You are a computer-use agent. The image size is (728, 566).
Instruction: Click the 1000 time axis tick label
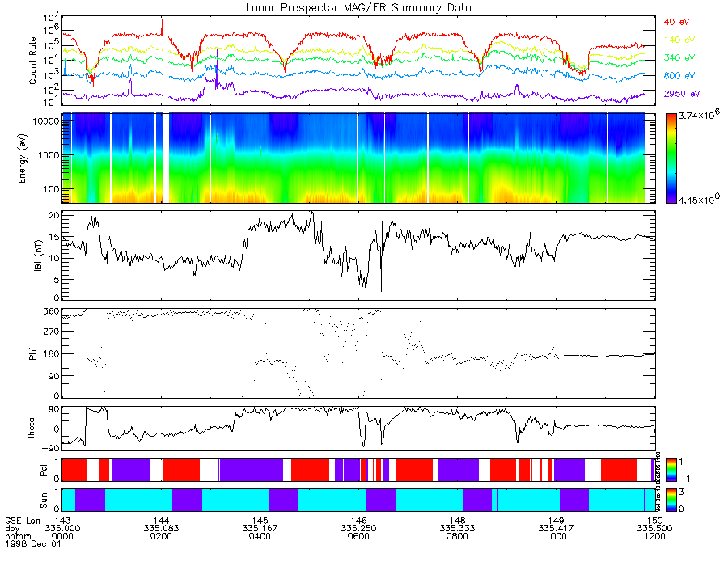coord(556,536)
